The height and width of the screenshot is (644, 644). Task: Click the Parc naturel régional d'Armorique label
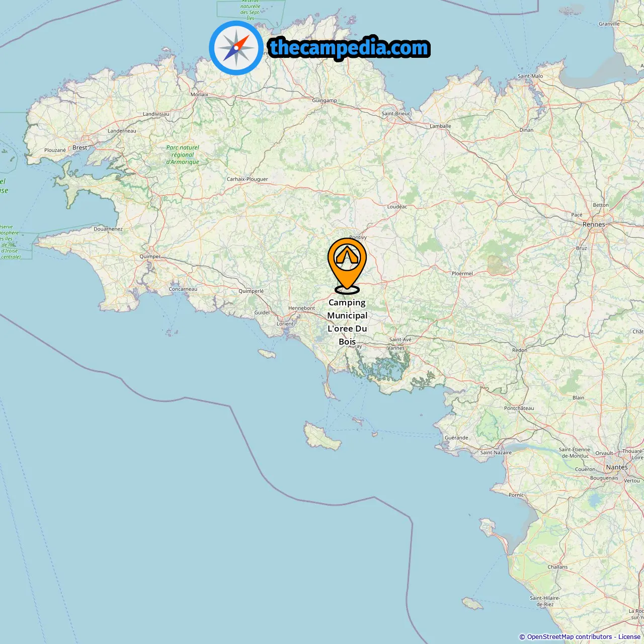point(183,155)
